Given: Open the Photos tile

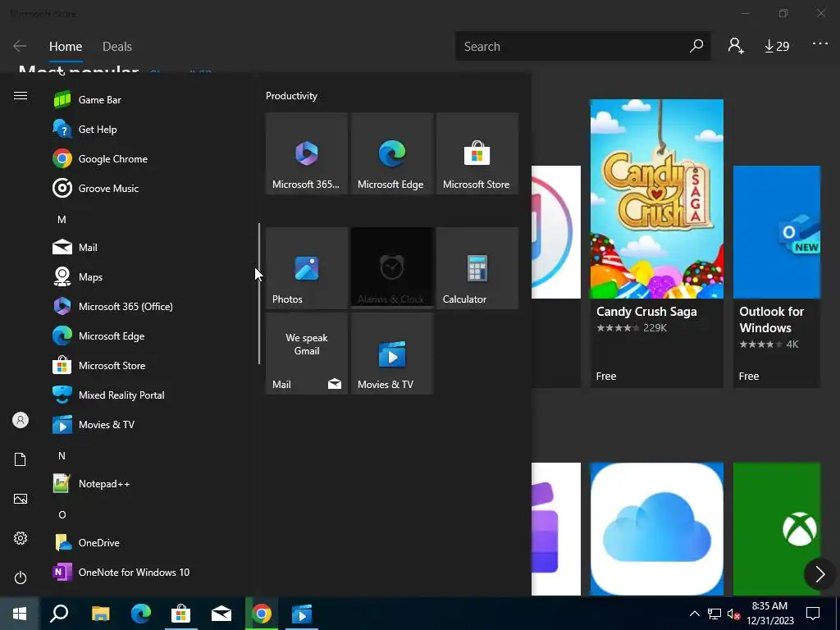Looking at the screenshot, I should click(307, 268).
